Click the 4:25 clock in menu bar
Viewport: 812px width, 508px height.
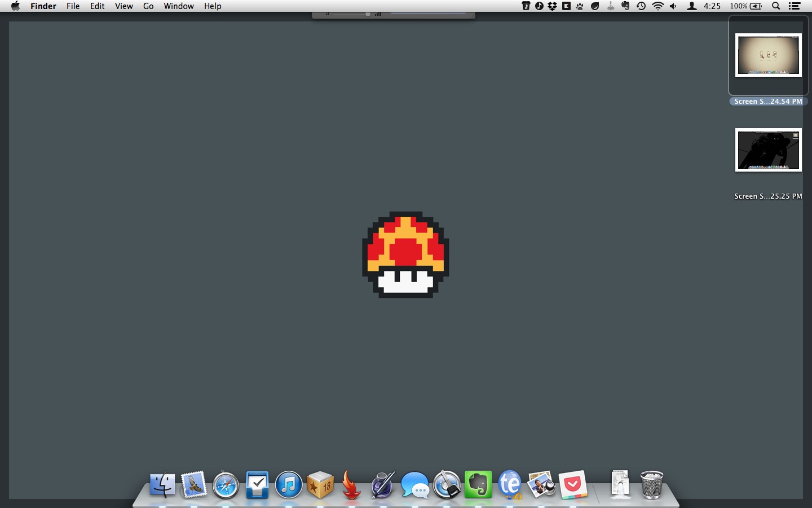click(x=712, y=6)
